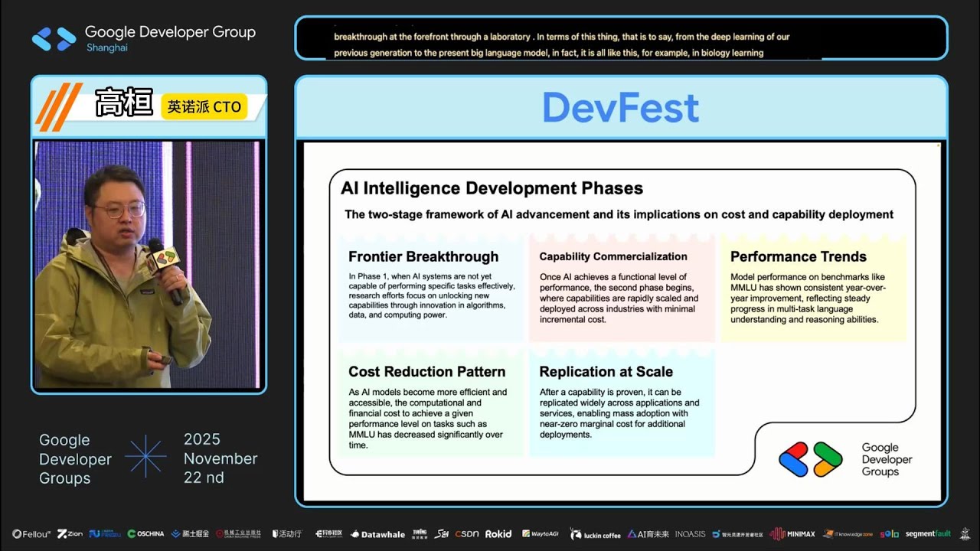Click the WaytoAGI sponsor logo

(541, 534)
